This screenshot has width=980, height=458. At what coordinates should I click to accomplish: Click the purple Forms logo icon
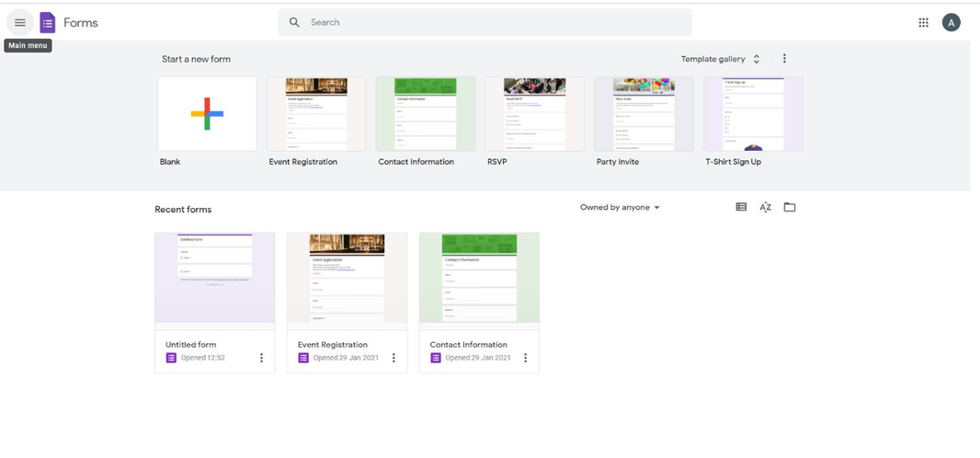[x=48, y=23]
